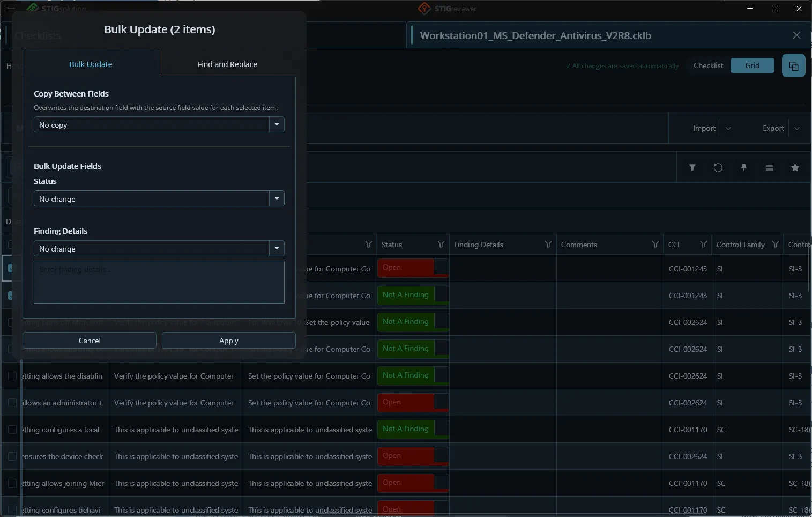The image size is (812, 517).
Task: Click the stacked lines row icon in the grid toolbar
Action: click(x=770, y=167)
